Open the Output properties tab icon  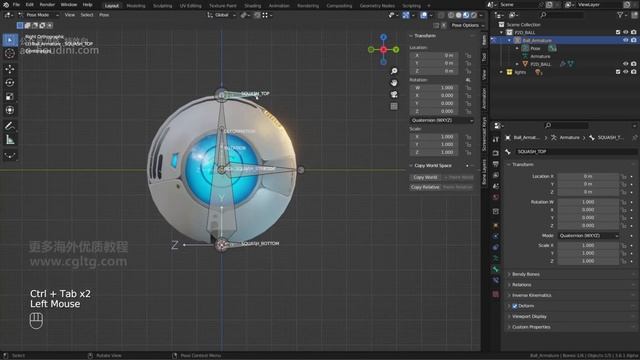pos(496,164)
